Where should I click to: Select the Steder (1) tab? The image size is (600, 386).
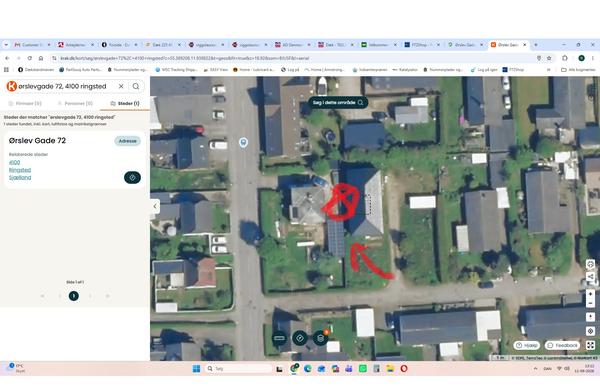(x=125, y=103)
